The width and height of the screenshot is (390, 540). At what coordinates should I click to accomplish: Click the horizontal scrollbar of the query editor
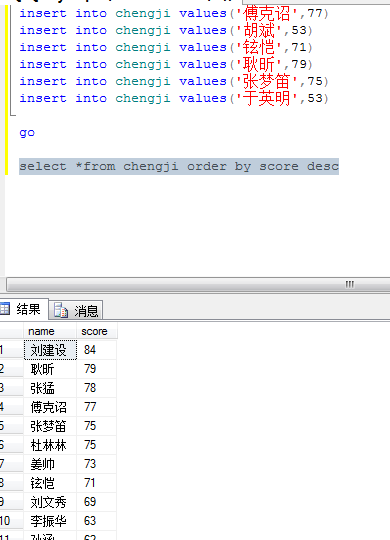click(198, 284)
